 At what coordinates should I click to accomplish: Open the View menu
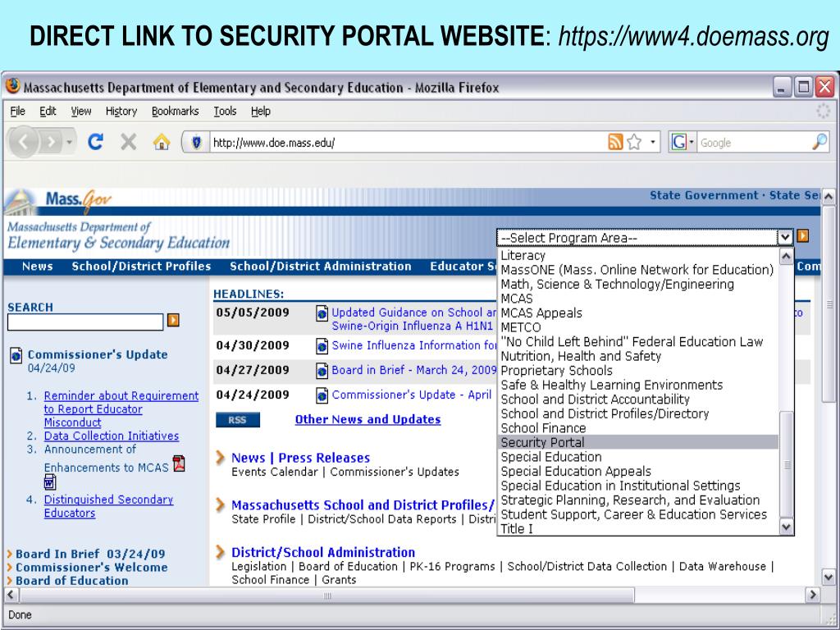point(81,111)
